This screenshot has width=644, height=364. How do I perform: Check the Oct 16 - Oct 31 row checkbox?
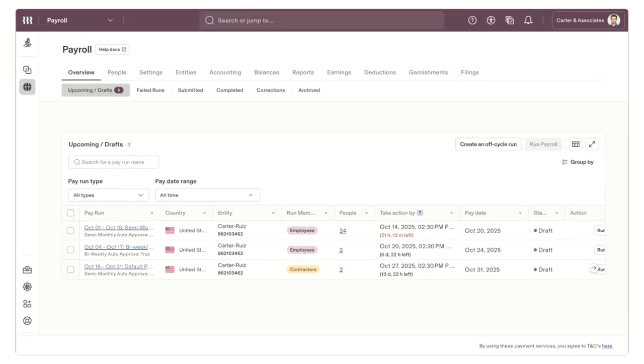pos(70,269)
